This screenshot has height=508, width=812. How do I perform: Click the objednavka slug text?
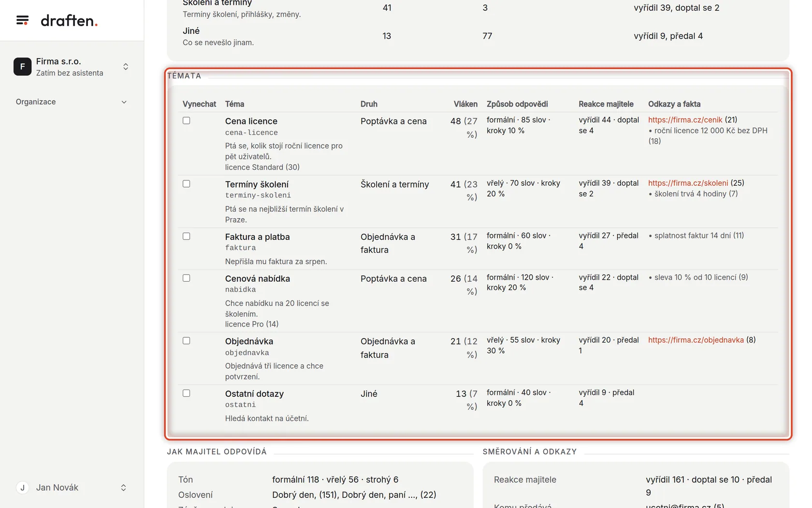247,353
